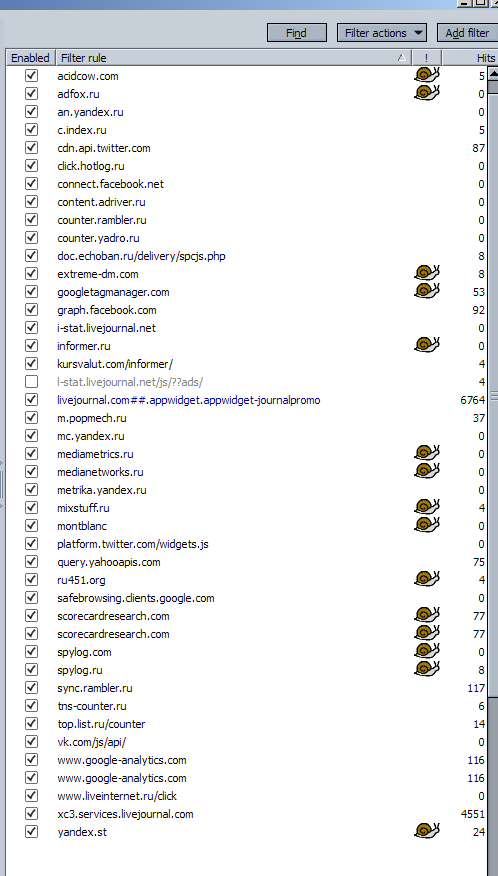This screenshot has height=876, width=498.
Task: Click the snail icon for medianetworks.ru
Action: click(x=427, y=470)
